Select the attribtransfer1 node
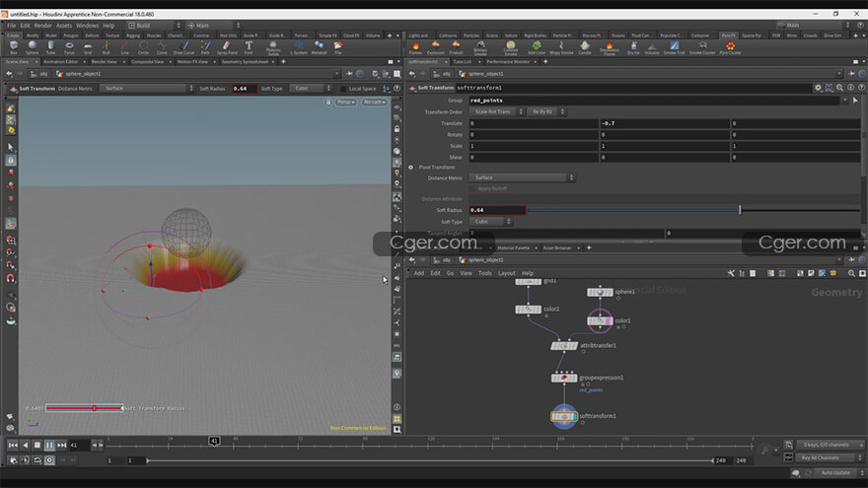Image resolution: width=868 pixels, height=488 pixels. (563, 346)
